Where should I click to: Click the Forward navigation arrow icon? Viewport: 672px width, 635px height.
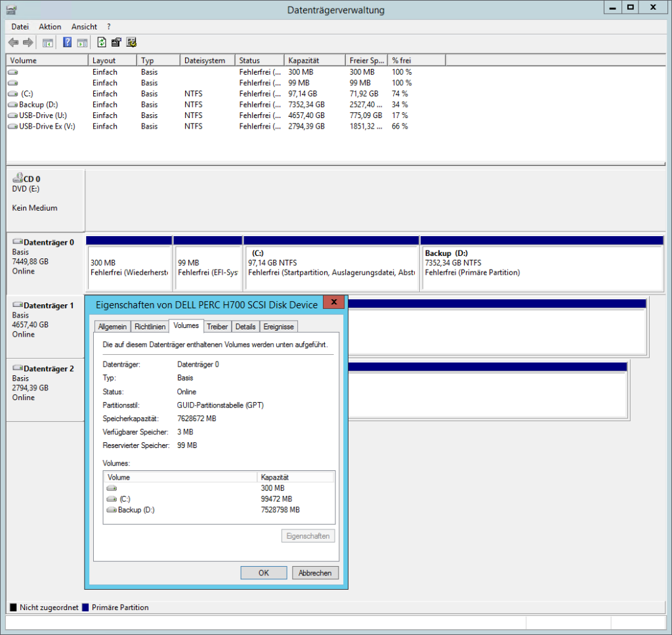pyautogui.click(x=27, y=42)
